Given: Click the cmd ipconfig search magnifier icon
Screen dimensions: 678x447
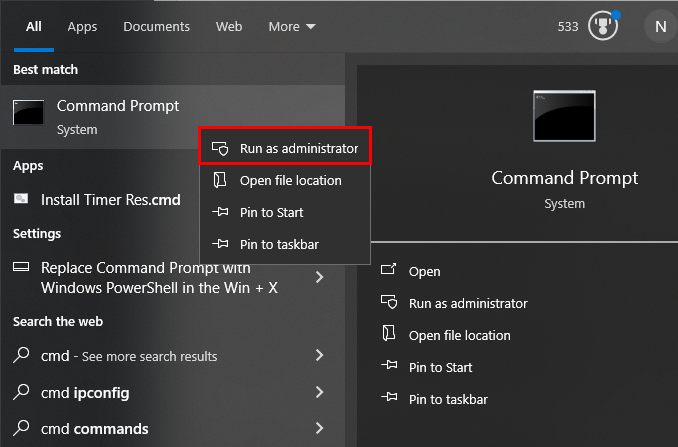Looking at the screenshot, I should point(21,392).
